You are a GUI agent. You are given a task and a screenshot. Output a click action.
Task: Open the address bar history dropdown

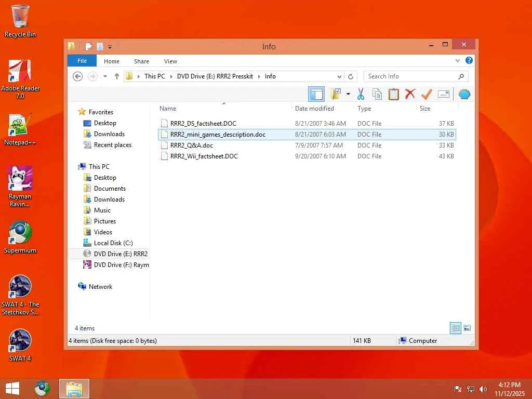(x=339, y=76)
